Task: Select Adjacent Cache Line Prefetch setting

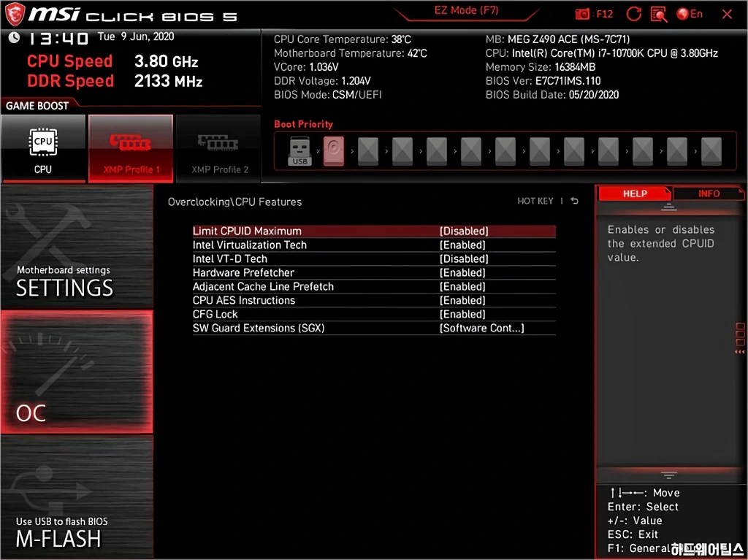Action: [x=374, y=286]
